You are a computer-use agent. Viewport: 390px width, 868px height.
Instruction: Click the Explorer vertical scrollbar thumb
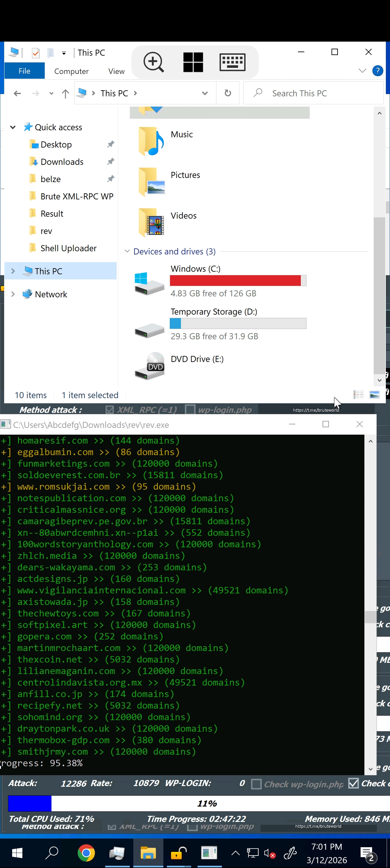(379, 295)
